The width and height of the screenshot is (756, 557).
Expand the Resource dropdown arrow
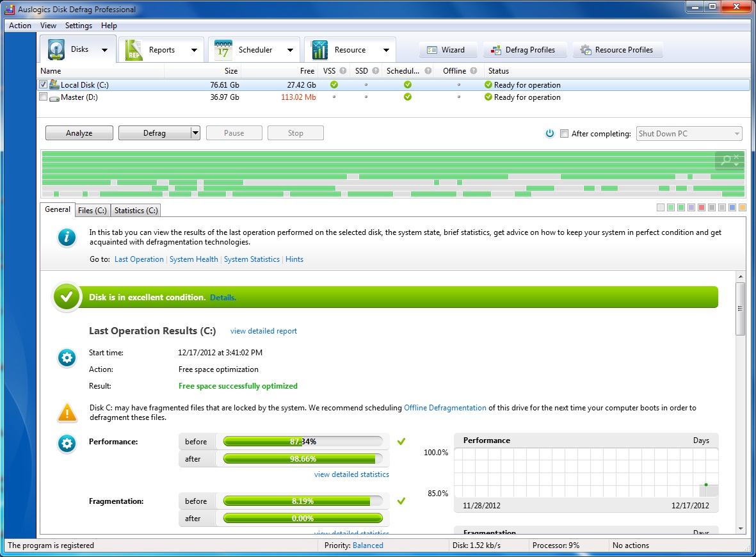[386, 50]
